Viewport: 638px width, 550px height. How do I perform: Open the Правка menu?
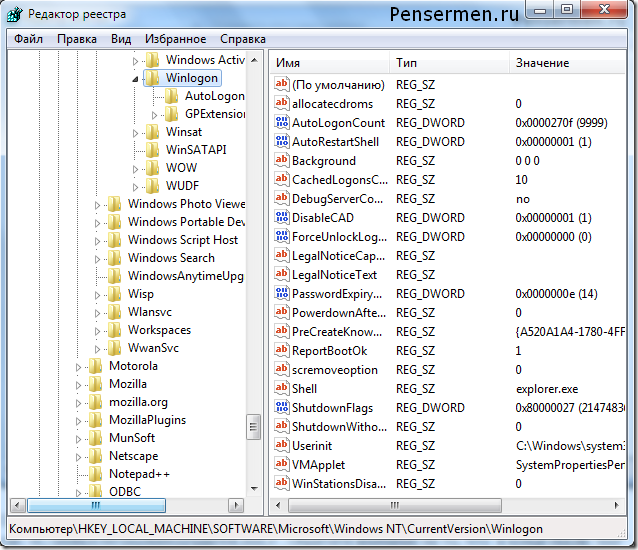[x=77, y=39]
